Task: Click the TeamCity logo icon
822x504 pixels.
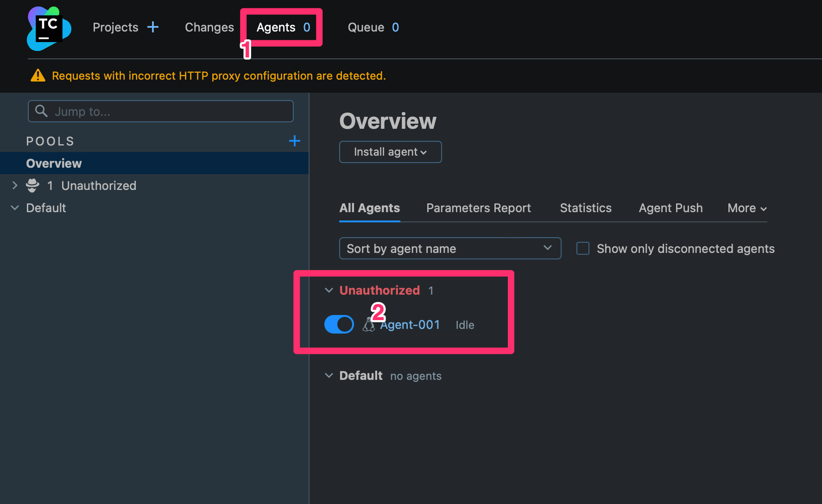Action: 49,28
